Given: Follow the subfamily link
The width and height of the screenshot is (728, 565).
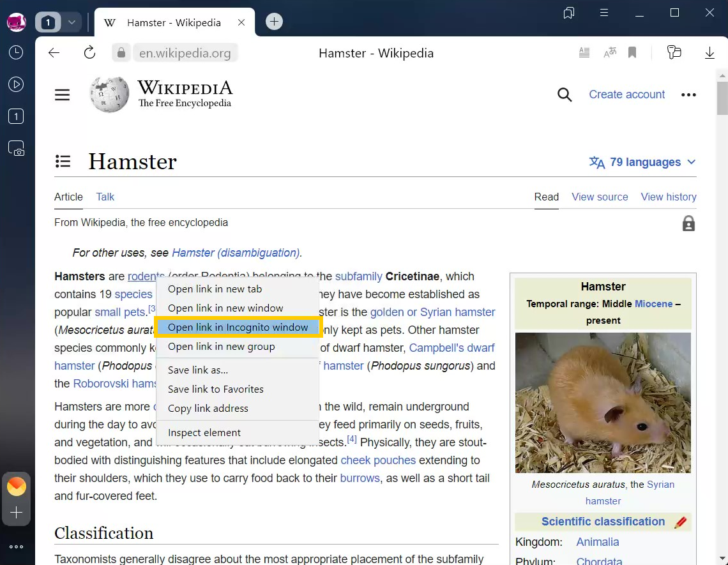Looking at the screenshot, I should 358,276.
